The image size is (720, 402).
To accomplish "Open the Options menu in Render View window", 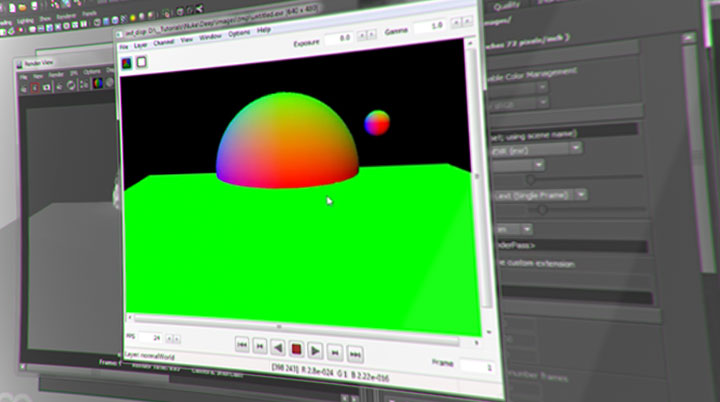I will click(x=92, y=71).
